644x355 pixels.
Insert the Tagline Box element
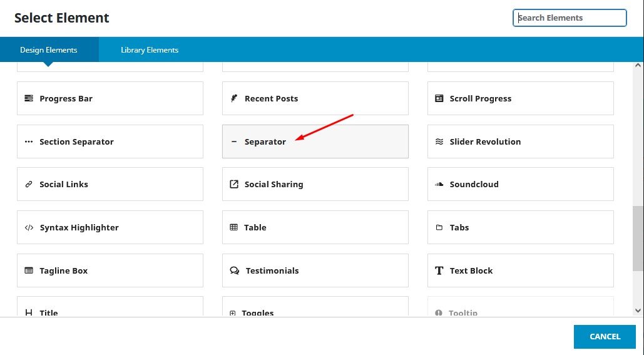point(110,270)
